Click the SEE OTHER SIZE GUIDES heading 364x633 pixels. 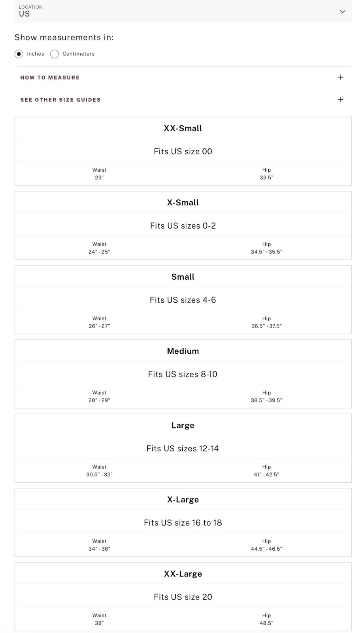click(x=60, y=100)
